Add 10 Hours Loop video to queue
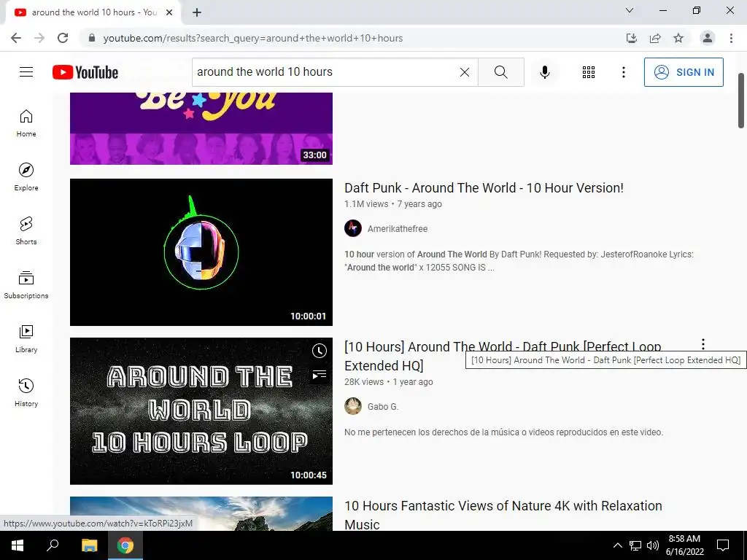This screenshot has height=560, width=747. click(320, 376)
